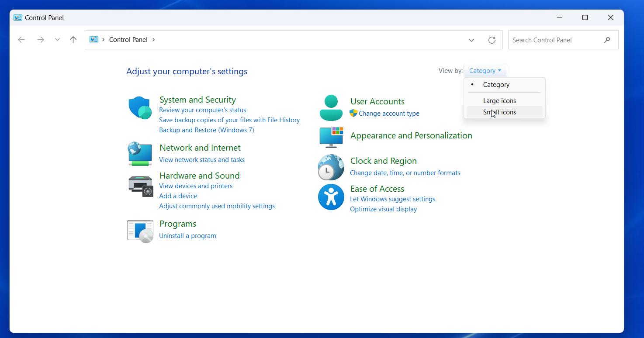644x338 pixels.
Task: Choose Large icons view option
Action: [499, 101]
